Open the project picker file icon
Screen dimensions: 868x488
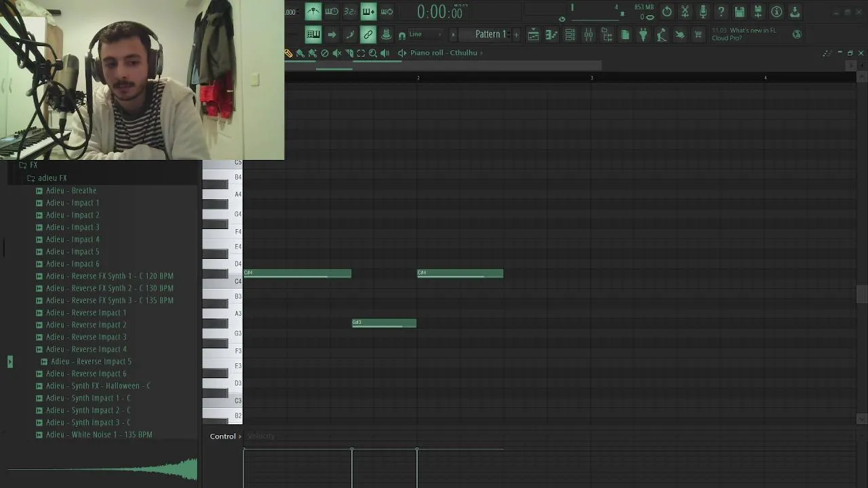point(625,35)
